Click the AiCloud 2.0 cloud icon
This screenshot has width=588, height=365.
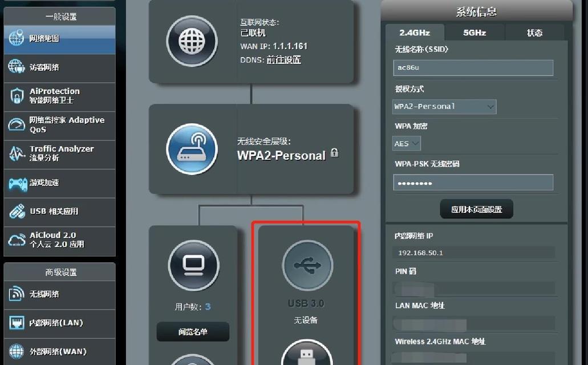(x=17, y=240)
